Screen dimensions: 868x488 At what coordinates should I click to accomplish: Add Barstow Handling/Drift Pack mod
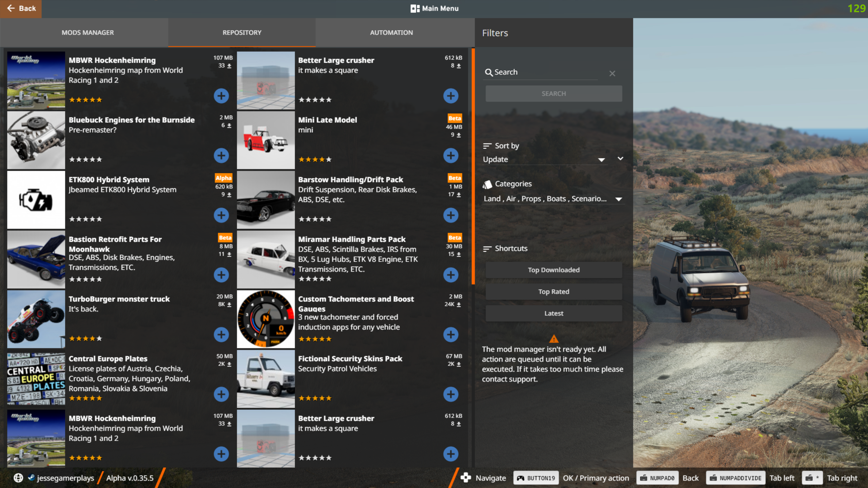[x=450, y=215]
